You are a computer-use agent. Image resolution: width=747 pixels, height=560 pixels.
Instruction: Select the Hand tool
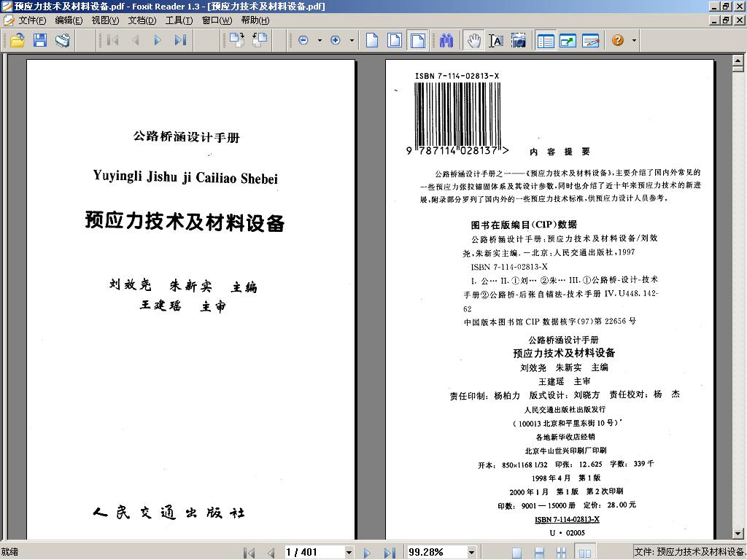point(473,41)
